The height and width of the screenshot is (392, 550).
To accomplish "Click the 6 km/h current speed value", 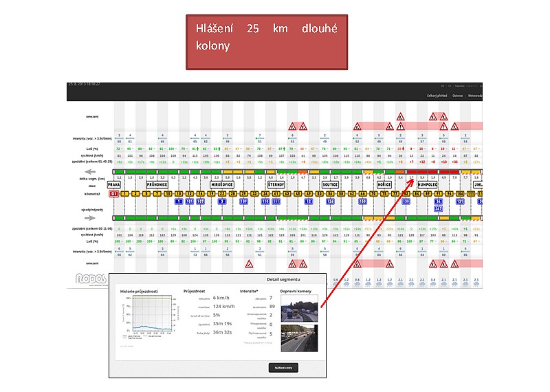I will pos(221,298).
